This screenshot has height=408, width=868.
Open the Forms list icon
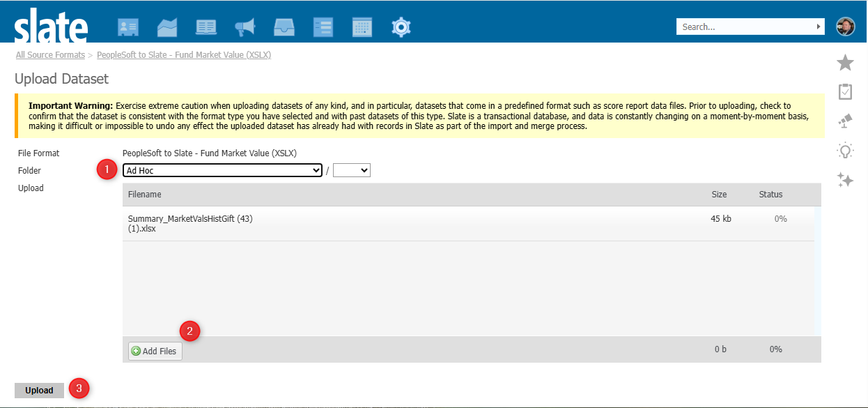[x=323, y=27]
